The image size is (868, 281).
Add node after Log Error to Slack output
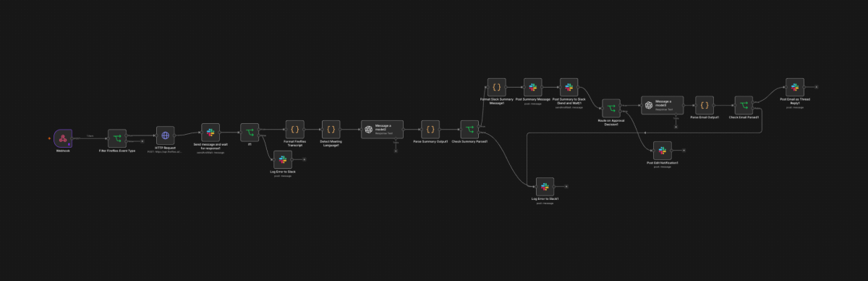point(304,160)
